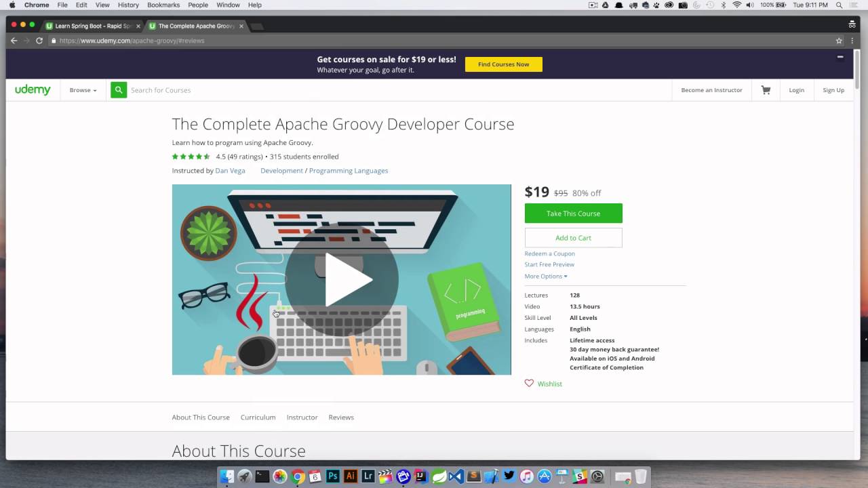Image resolution: width=868 pixels, height=488 pixels.
Task: Open Sublime Text from the dock
Action: [x=474, y=476]
